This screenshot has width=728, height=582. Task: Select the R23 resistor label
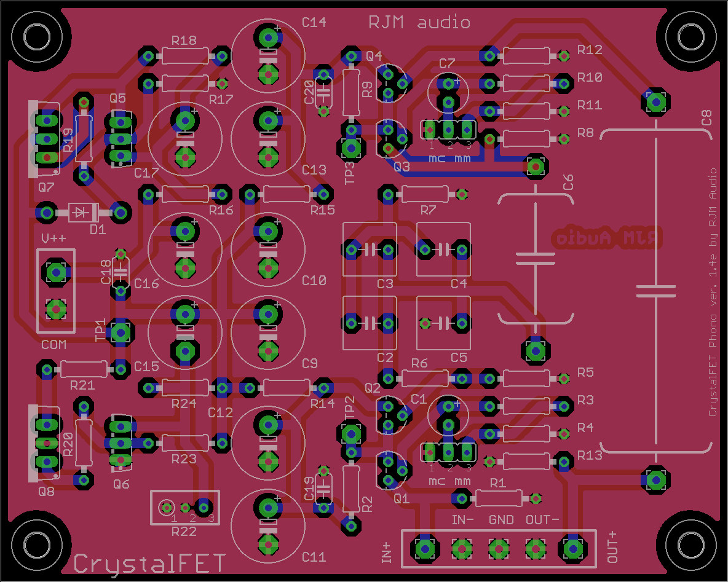click(184, 459)
